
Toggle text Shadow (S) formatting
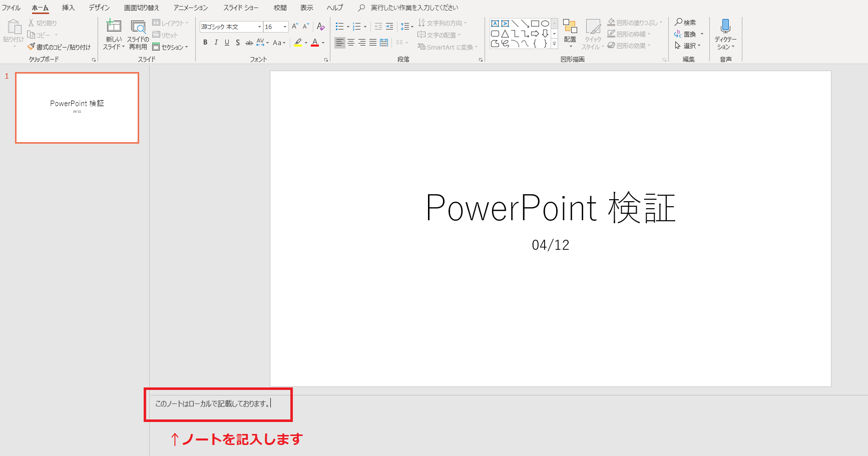click(x=238, y=43)
